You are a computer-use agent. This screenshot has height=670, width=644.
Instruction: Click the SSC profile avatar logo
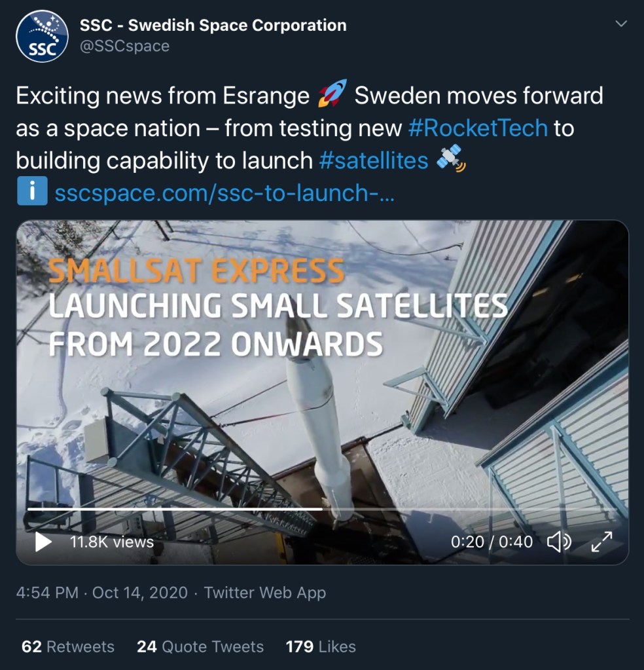41,37
